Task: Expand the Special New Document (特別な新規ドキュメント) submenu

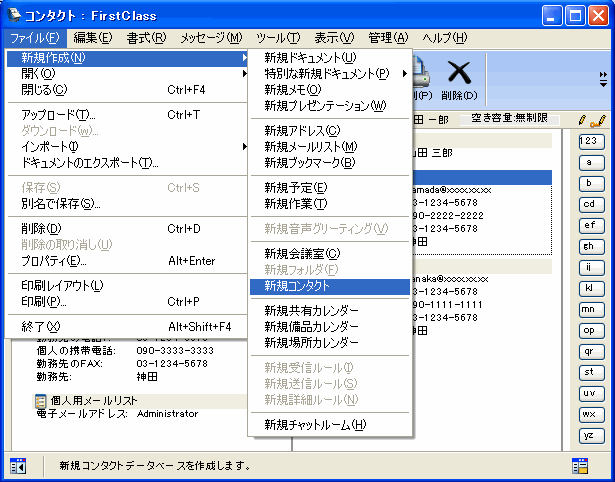Action: coord(331,74)
